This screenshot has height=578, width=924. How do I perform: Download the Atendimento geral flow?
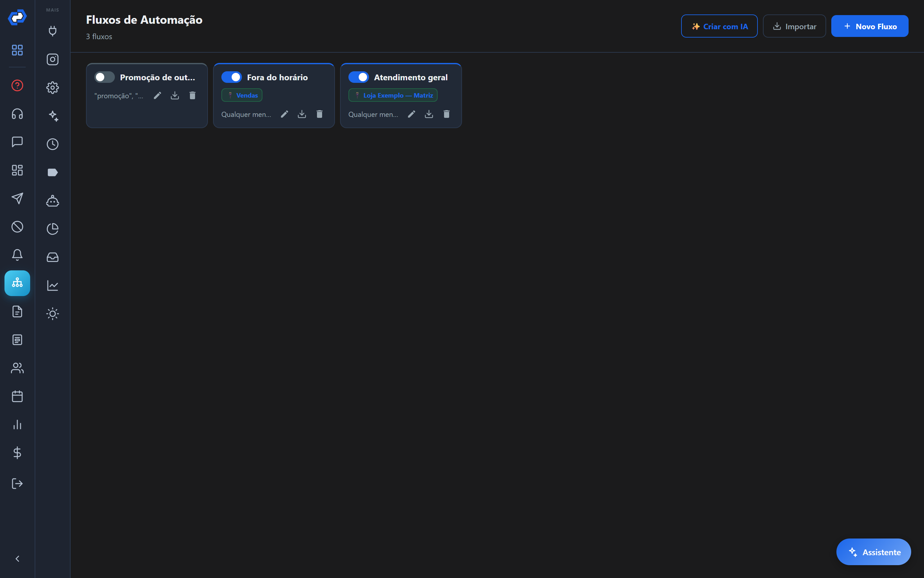tap(429, 114)
